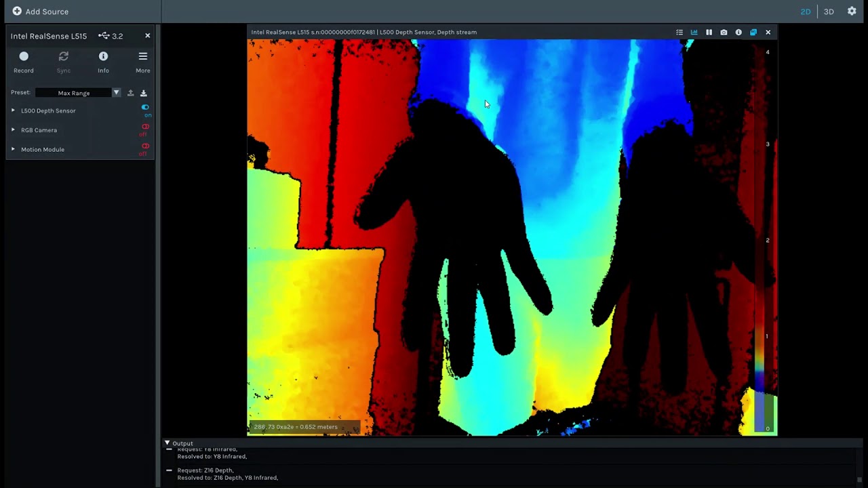Image resolution: width=868 pixels, height=488 pixels.
Task: Expand the Motion Module section
Action: point(13,149)
